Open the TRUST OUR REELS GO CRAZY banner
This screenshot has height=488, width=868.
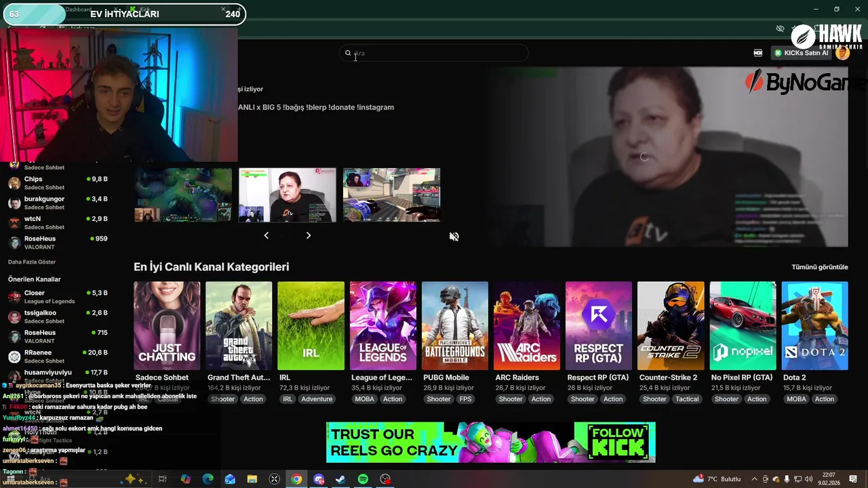(491, 442)
